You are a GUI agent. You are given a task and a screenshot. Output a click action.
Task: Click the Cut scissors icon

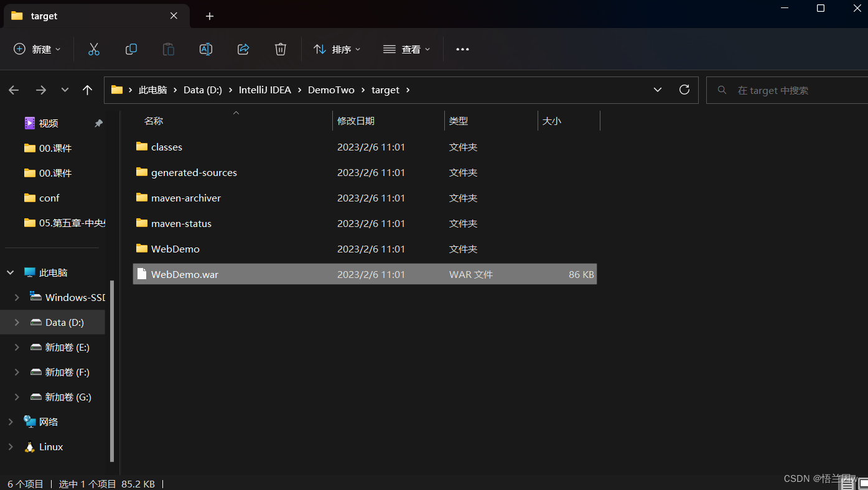[94, 49]
